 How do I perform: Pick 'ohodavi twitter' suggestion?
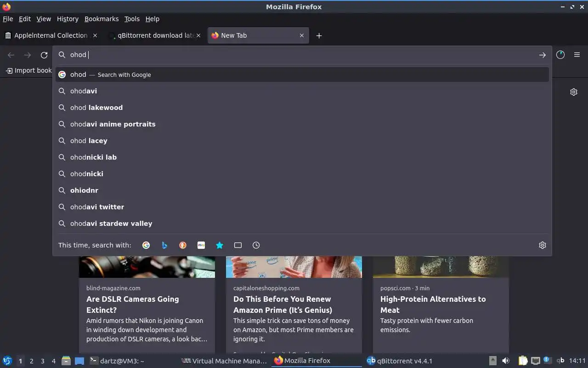click(302, 207)
